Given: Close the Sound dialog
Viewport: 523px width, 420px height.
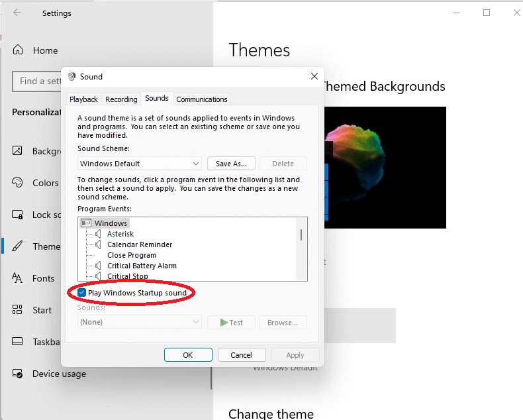Looking at the screenshot, I should (x=314, y=76).
